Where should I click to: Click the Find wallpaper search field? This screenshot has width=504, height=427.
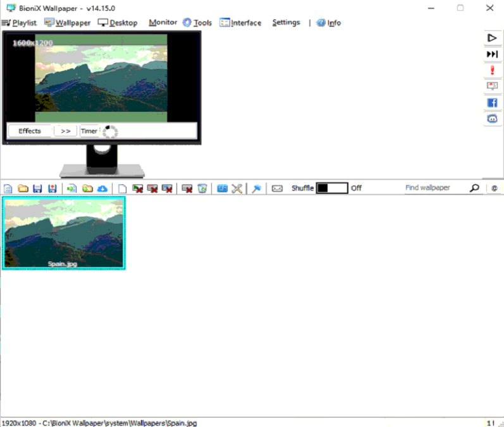click(435, 188)
